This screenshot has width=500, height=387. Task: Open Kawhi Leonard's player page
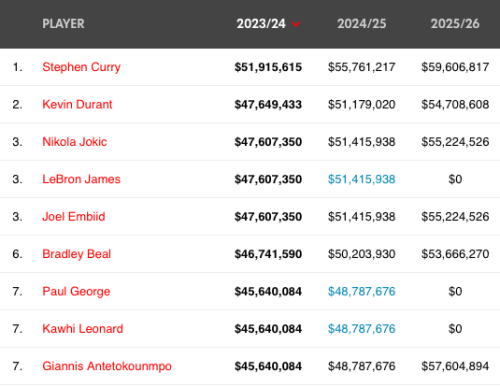[83, 329]
